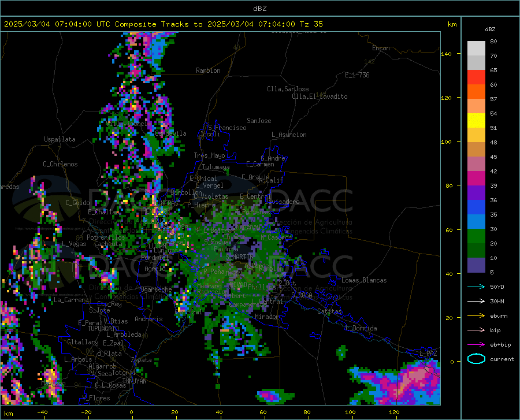Choose the 45 dBZ brown color swatch

476,150
